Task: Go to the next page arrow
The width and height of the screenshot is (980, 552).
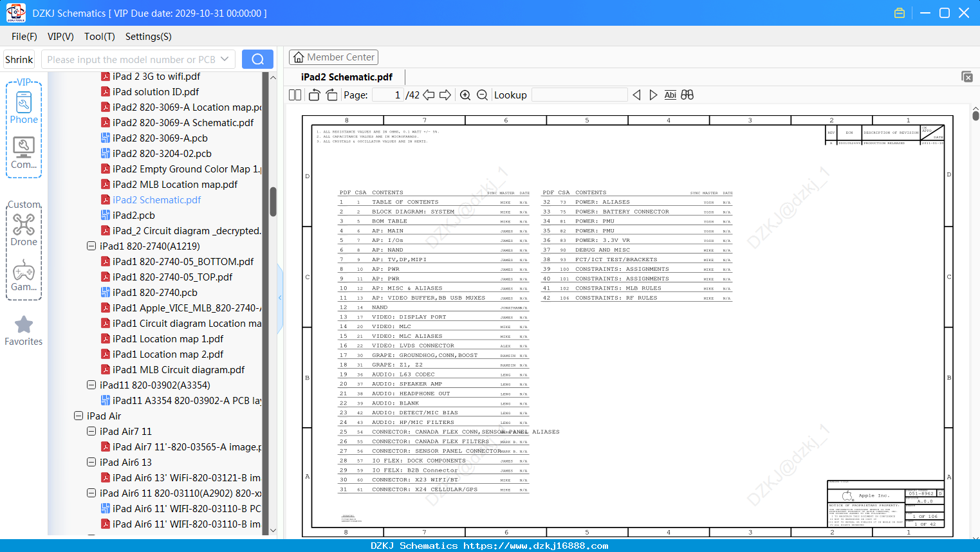Action: (x=445, y=95)
